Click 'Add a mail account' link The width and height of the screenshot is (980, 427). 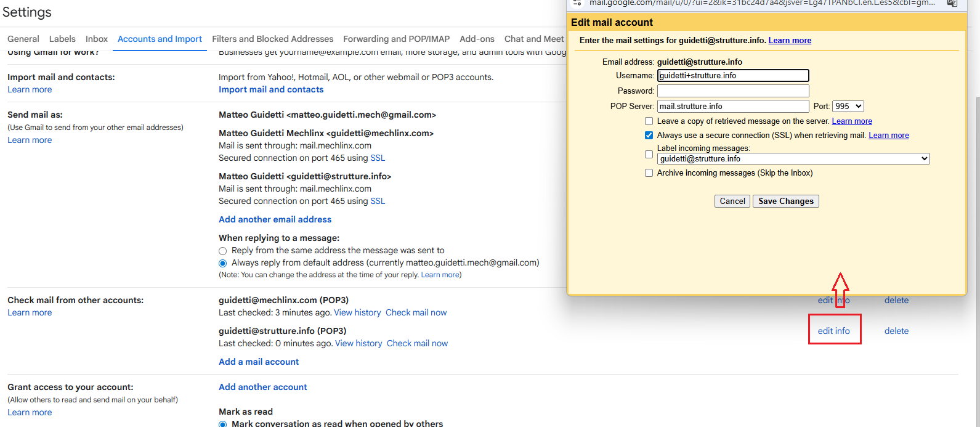pos(259,362)
